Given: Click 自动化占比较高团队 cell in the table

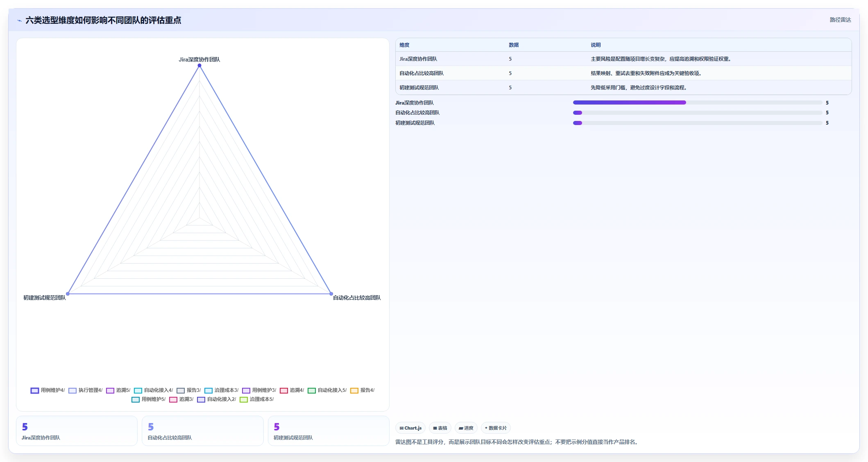Looking at the screenshot, I should pos(422,73).
